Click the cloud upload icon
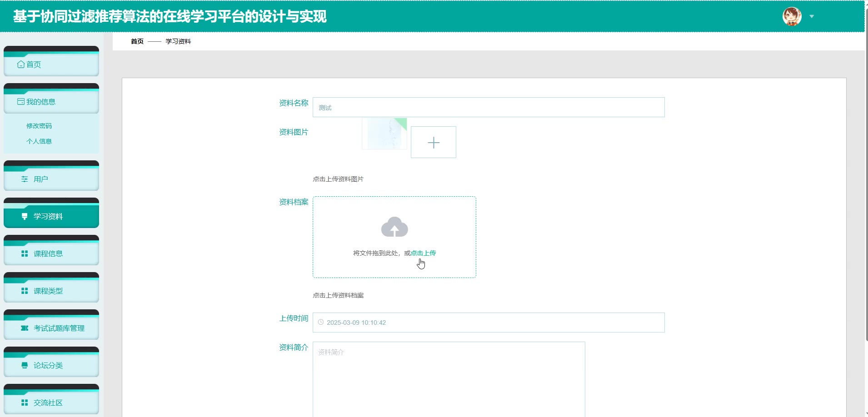Image resolution: width=868 pixels, height=417 pixels. pyautogui.click(x=394, y=227)
